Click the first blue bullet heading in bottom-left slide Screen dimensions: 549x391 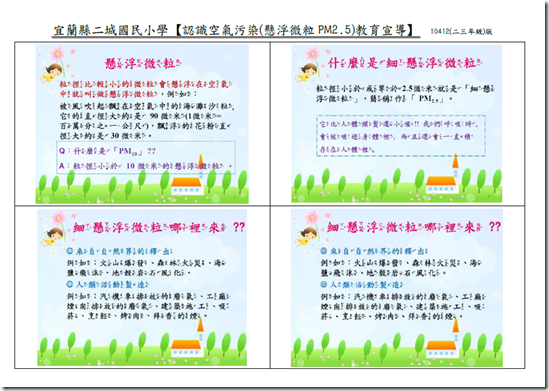tap(119, 251)
